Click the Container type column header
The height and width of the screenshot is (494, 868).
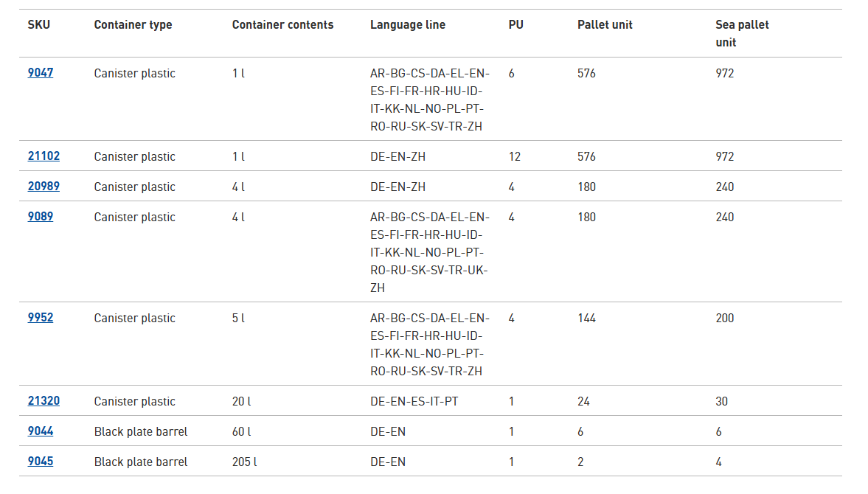tap(133, 24)
